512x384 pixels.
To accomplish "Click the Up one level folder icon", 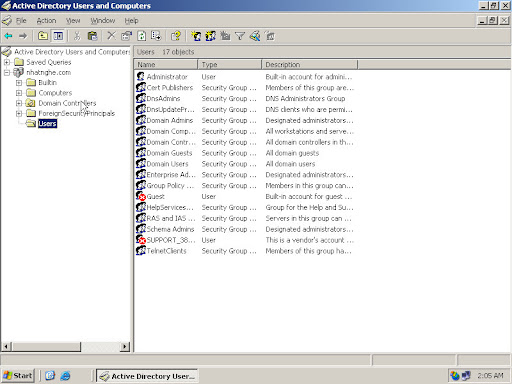I will tap(43, 36).
